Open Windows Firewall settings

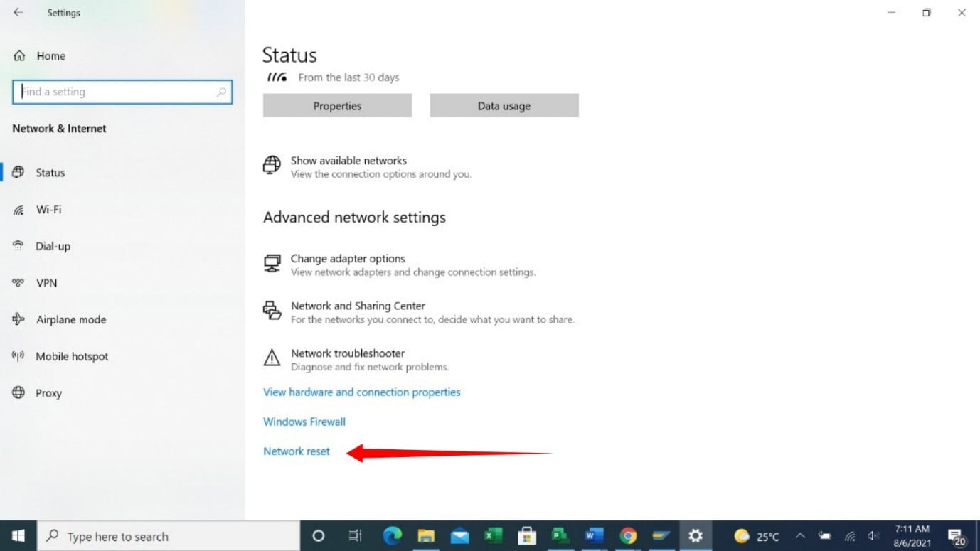304,421
